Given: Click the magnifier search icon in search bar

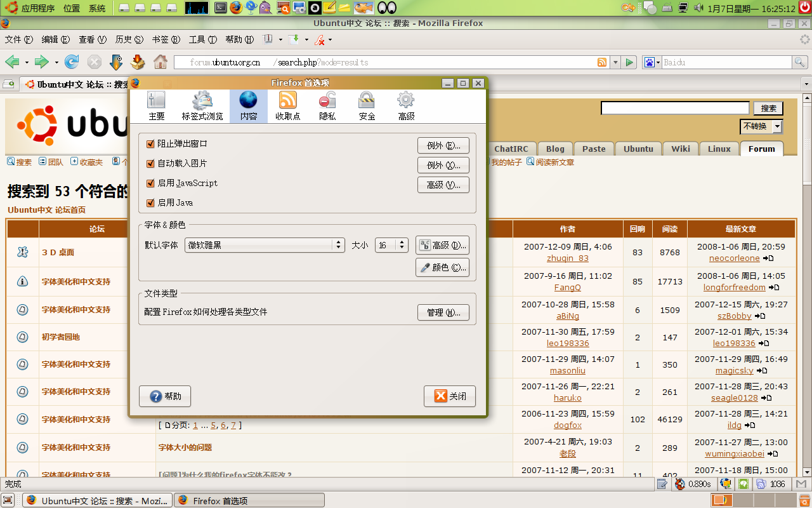Looking at the screenshot, I should click(800, 62).
